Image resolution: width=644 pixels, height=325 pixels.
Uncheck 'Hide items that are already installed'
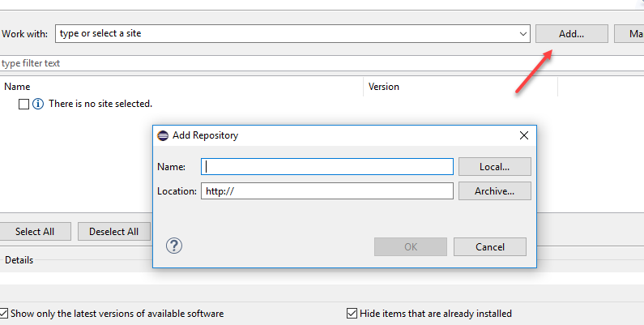(352, 313)
